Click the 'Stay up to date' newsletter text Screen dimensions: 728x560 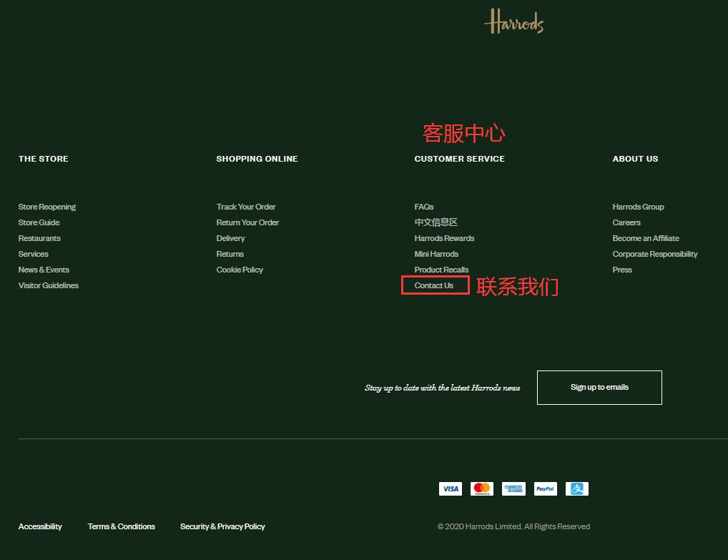443,388
